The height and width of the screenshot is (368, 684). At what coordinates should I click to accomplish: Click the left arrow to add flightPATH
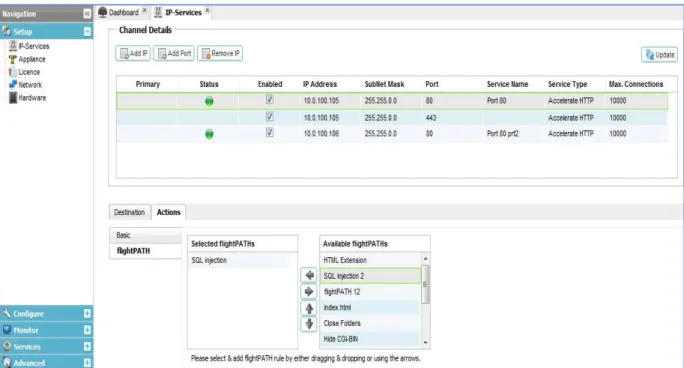(x=309, y=275)
